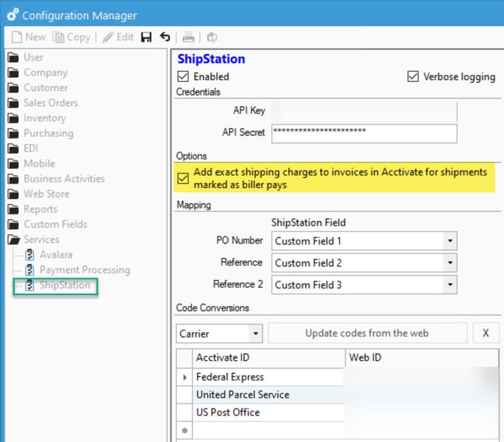504x442 pixels.
Task: Click into the API Key field
Action: (x=364, y=111)
